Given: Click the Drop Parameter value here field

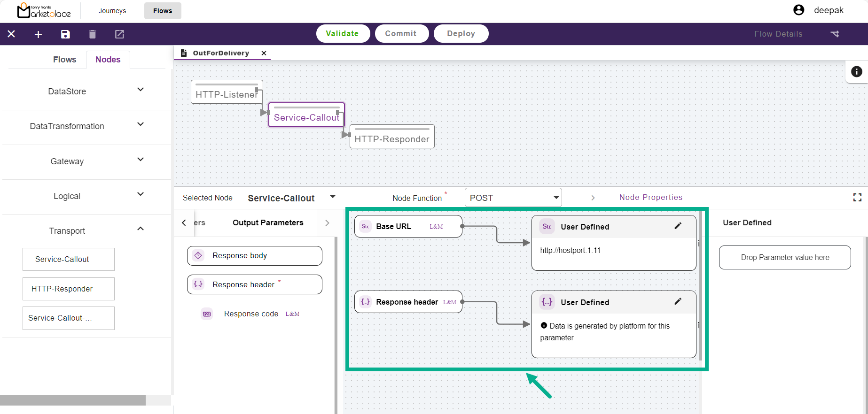Looking at the screenshot, I should point(784,258).
